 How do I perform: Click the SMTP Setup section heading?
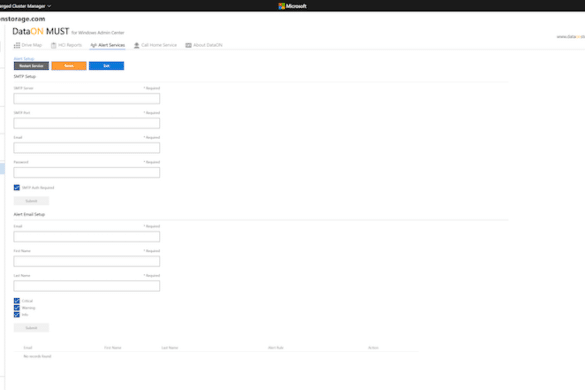tap(25, 77)
